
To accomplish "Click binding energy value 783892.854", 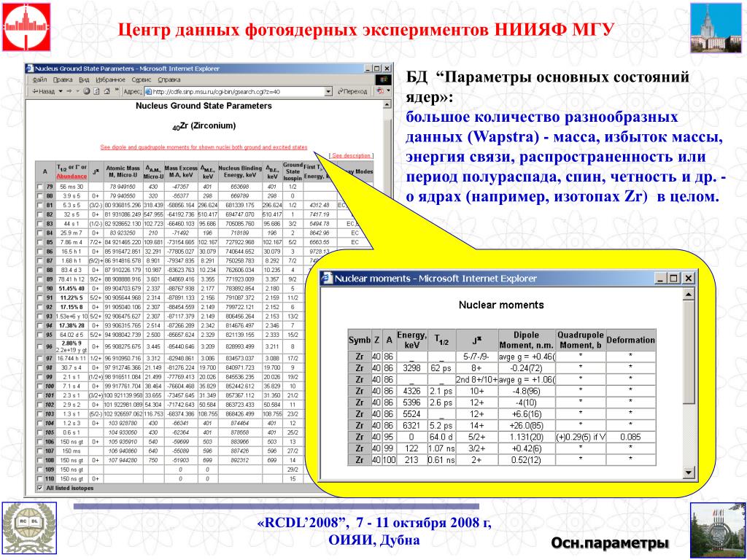I will [239, 289].
